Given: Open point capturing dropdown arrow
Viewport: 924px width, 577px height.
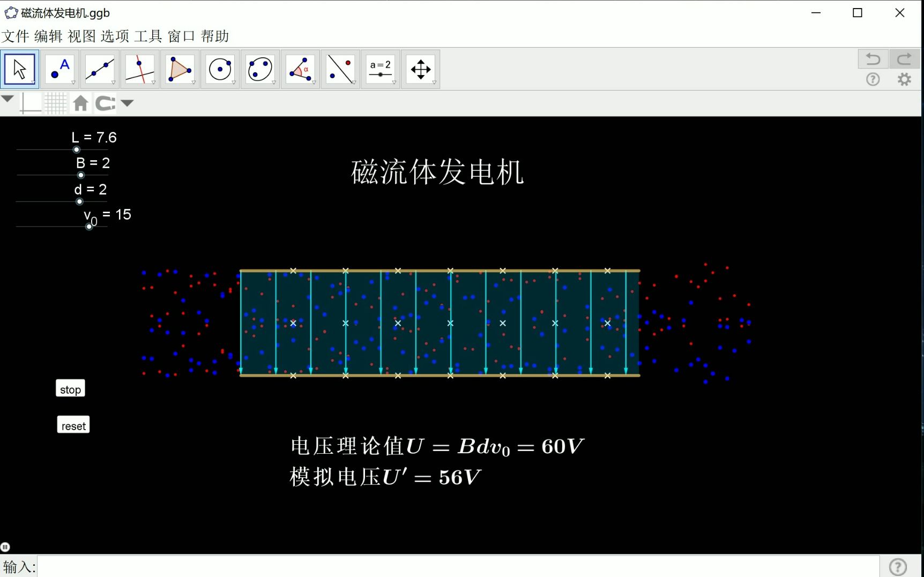Looking at the screenshot, I should click(127, 103).
